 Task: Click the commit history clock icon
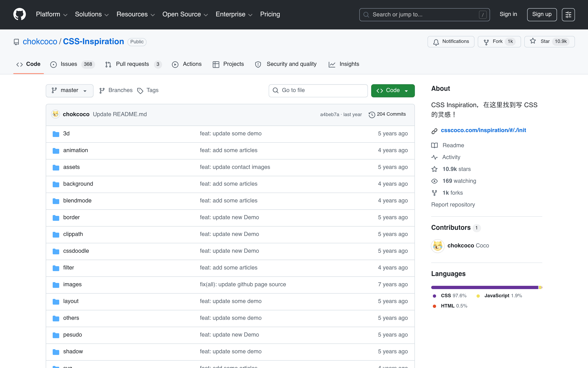(x=372, y=114)
